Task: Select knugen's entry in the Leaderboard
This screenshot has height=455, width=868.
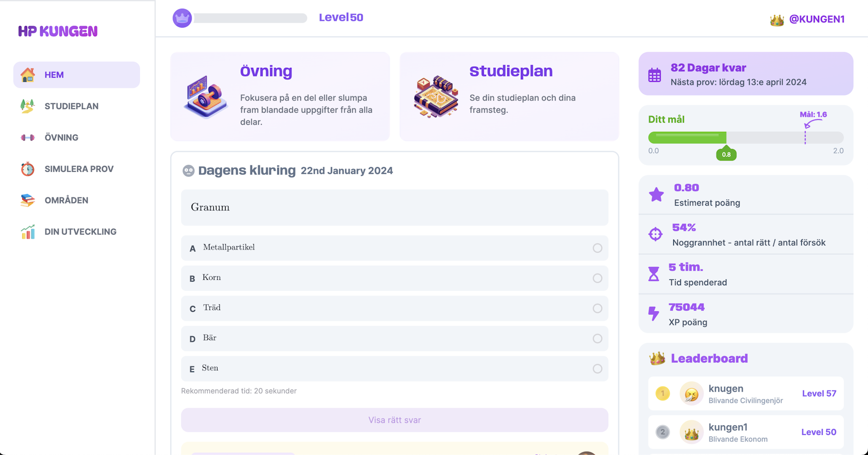Action: point(745,394)
